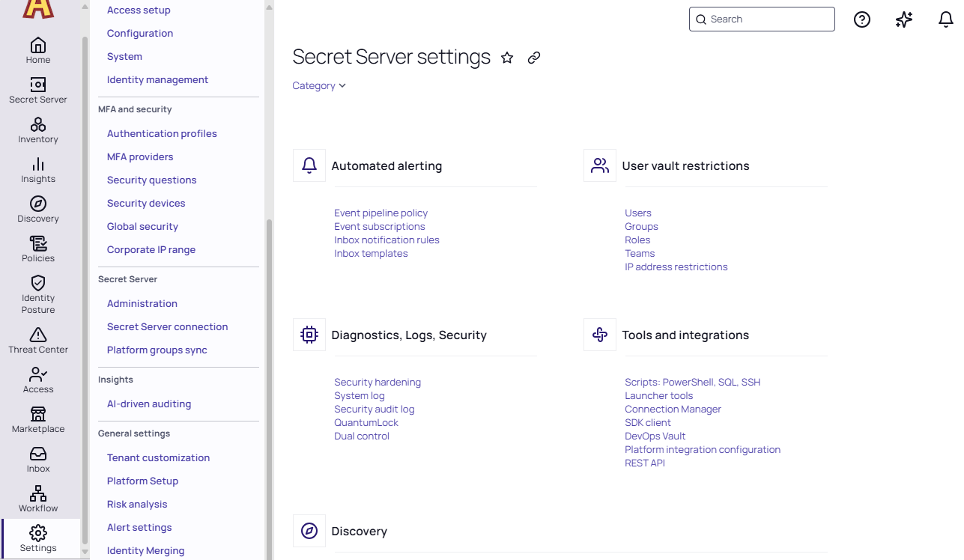Expand the Category dropdown

(319, 86)
